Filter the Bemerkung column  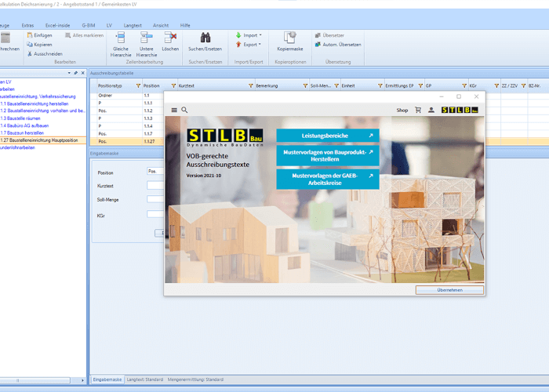[x=305, y=85]
